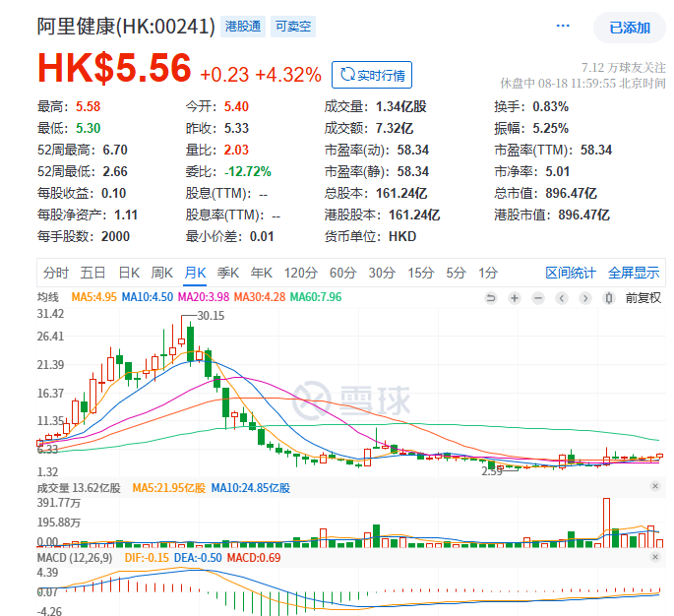This screenshot has width=674, height=616.
Task: Click the 2.59 low price marker on chart
Action: tap(492, 471)
